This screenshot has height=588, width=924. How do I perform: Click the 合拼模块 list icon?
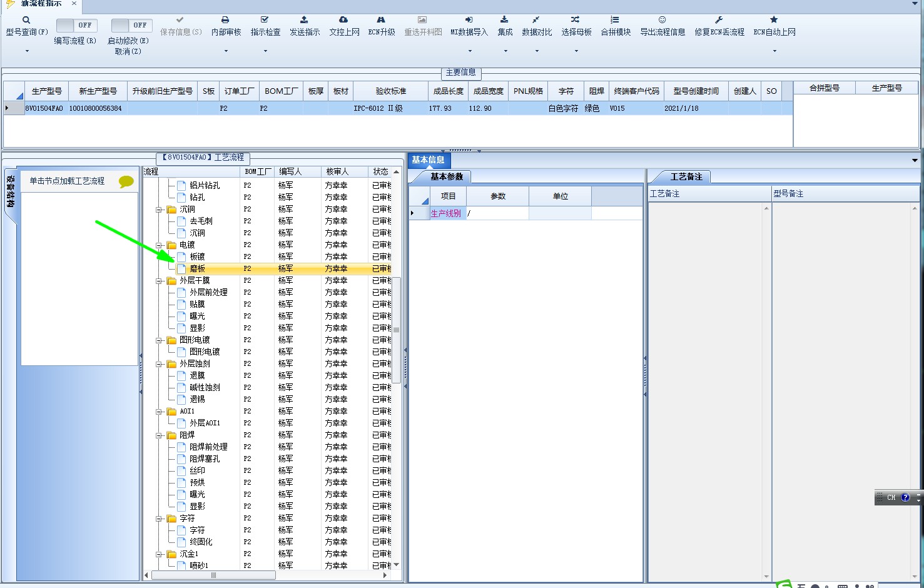[x=615, y=20]
